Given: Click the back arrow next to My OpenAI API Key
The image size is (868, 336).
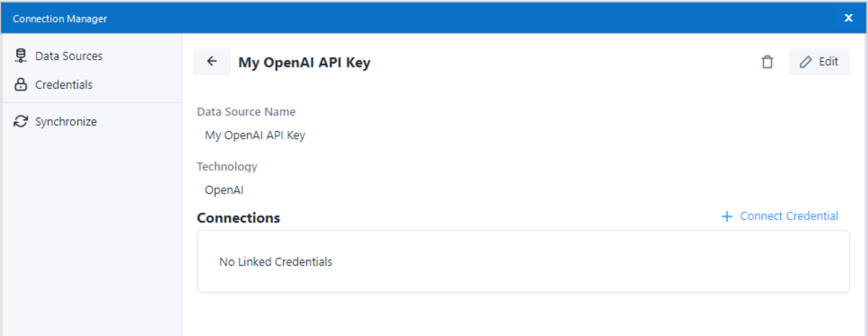Looking at the screenshot, I should 211,61.
